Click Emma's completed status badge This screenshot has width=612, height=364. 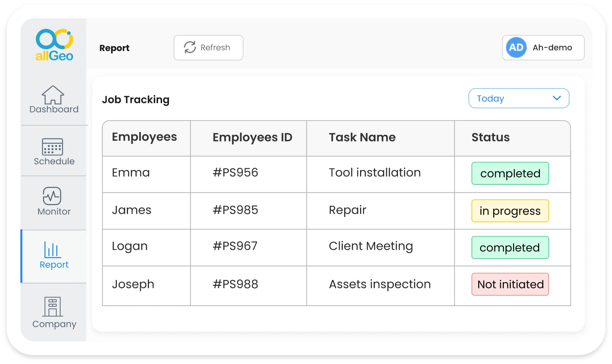coord(510,173)
